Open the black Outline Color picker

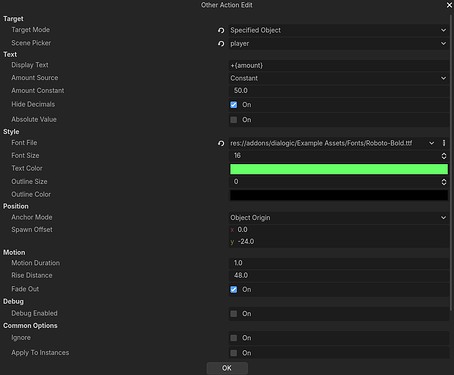[339, 195]
